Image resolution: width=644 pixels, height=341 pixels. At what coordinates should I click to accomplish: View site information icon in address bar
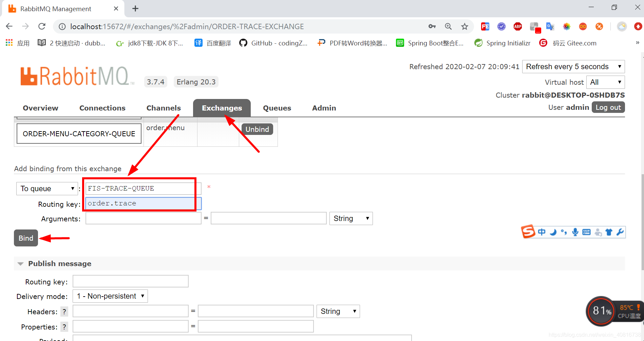[62, 26]
